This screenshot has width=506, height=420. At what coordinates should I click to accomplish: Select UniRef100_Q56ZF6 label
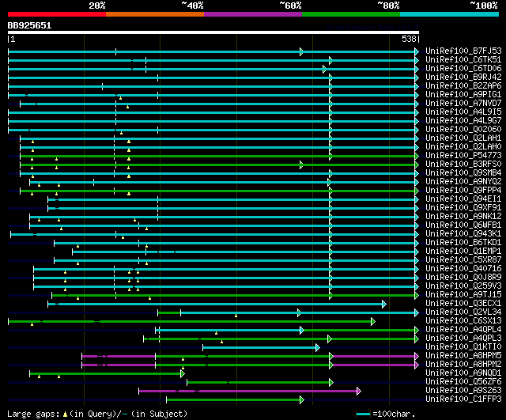463,382
